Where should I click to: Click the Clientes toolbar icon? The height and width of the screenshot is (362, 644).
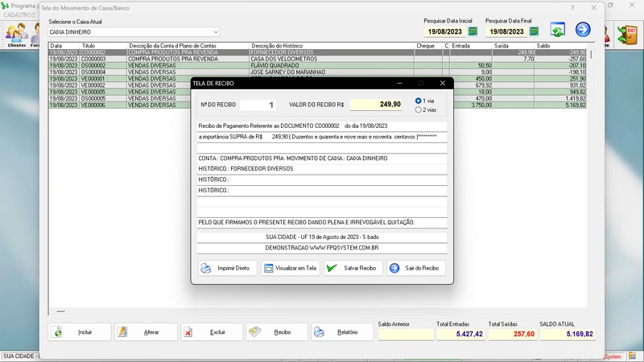pos(16,35)
